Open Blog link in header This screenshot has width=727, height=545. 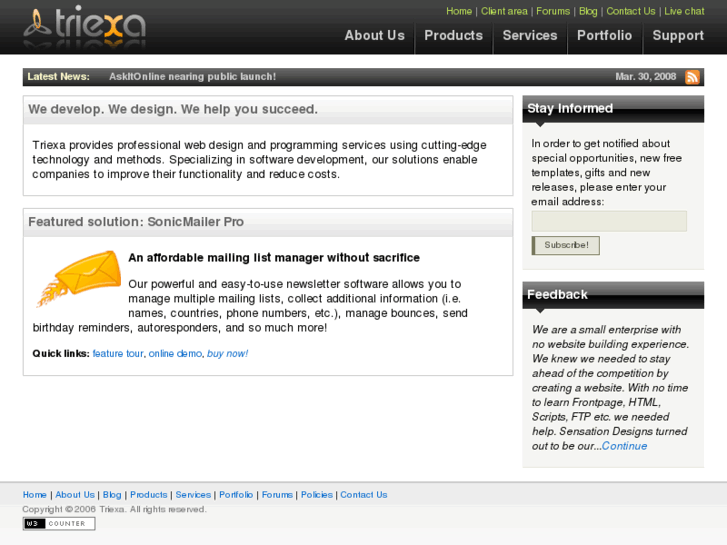click(588, 11)
